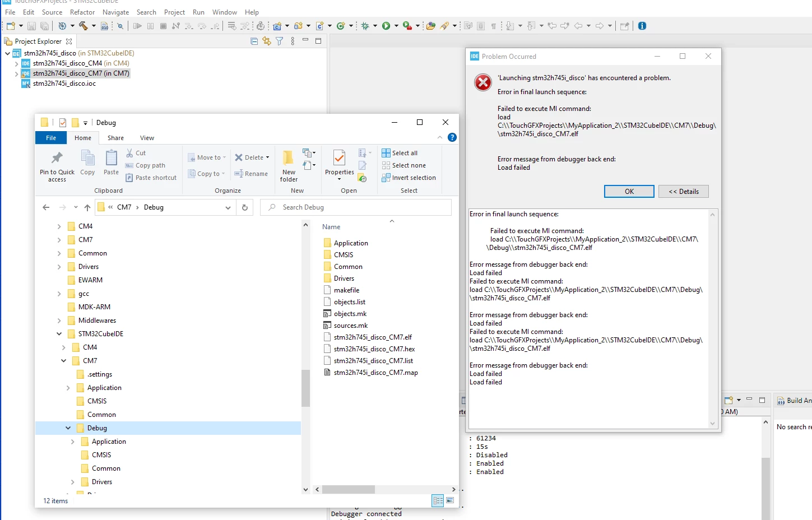Open the File tab in File Explorer

(x=51, y=138)
